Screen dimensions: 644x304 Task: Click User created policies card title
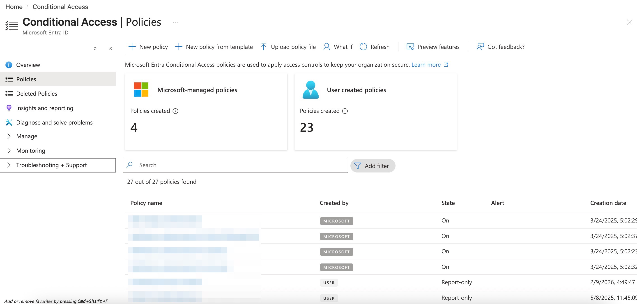tap(356, 90)
